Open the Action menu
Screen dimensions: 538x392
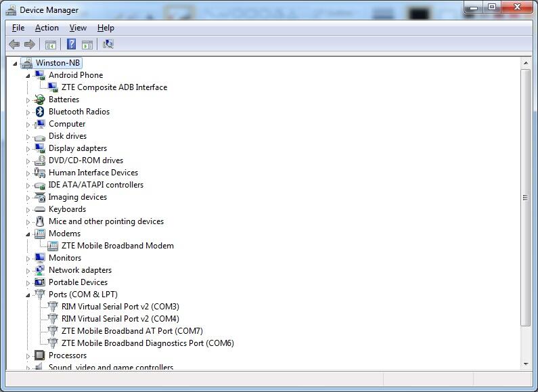coord(47,28)
